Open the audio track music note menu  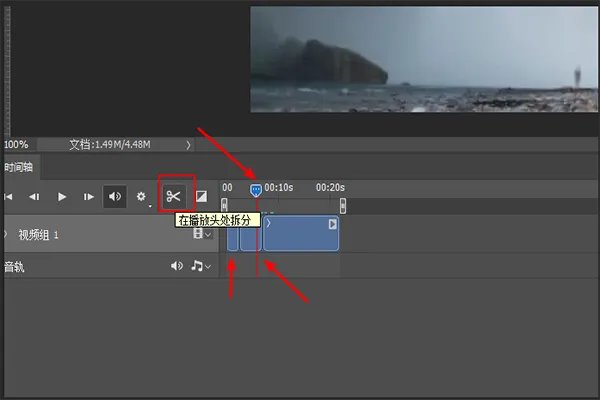point(197,266)
